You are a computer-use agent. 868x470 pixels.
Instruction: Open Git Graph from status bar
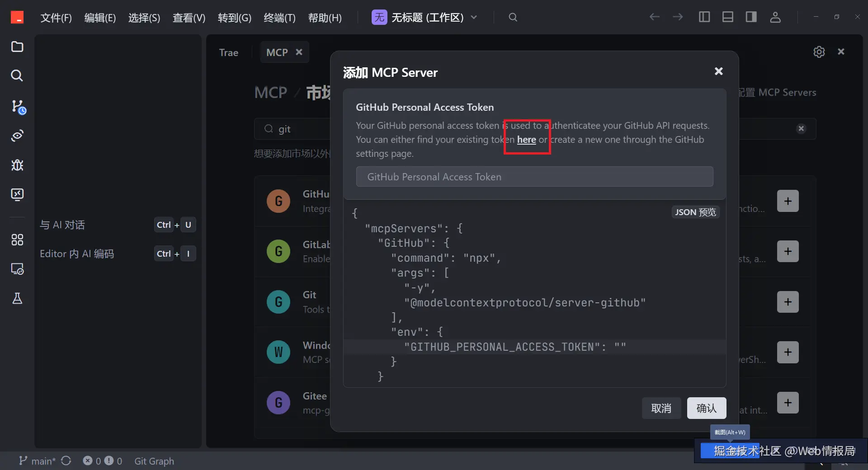pos(154,461)
